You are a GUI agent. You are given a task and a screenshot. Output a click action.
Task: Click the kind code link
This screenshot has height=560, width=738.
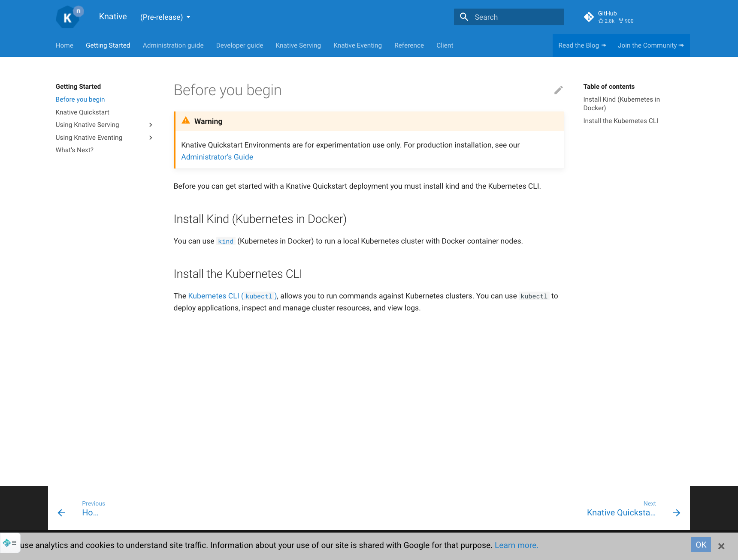[x=226, y=241]
